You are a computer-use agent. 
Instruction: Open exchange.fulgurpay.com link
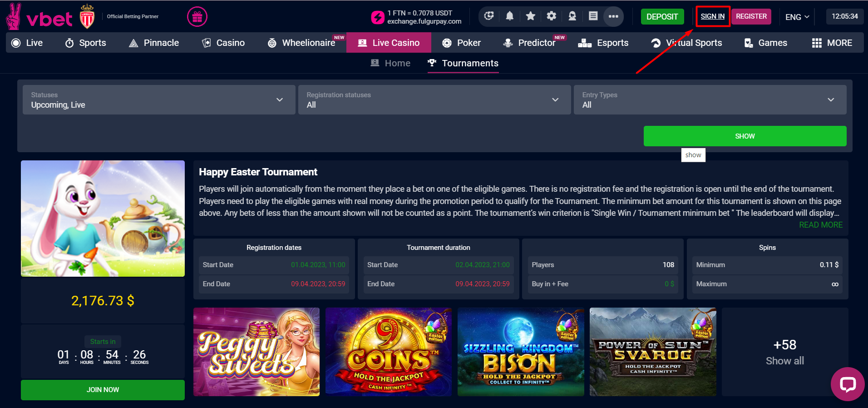coord(424,21)
